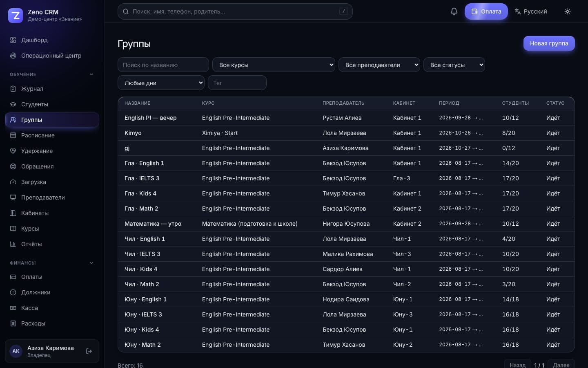Open Должники in the sidebar

pos(52,292)
